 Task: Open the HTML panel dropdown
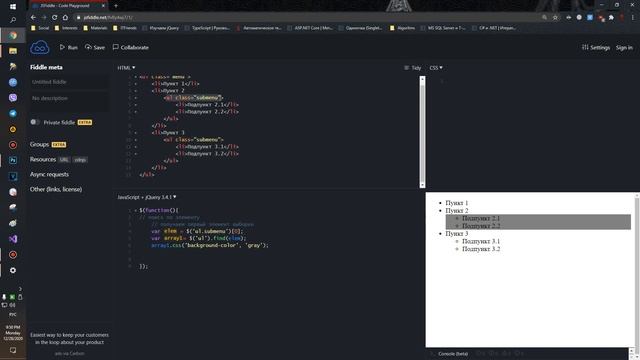click(126, 68)
